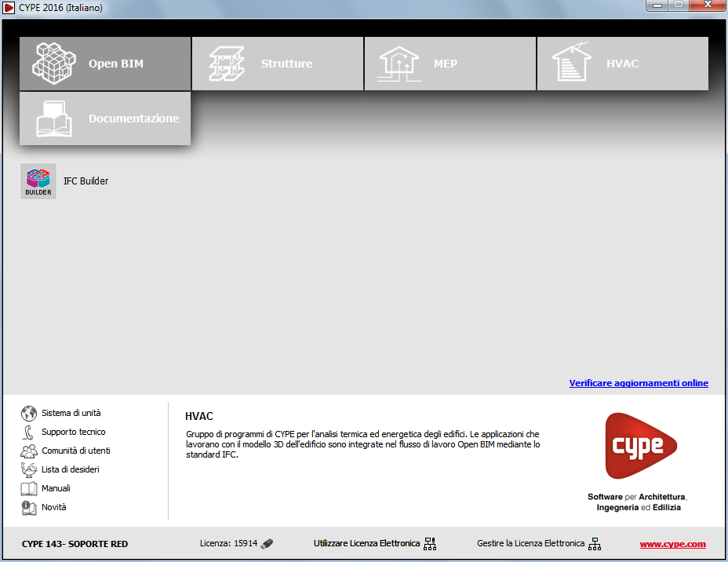The height and width of the screenshot is (562, 728).
Task: Click the IFC Builder label
Action: tap(86, 181)
